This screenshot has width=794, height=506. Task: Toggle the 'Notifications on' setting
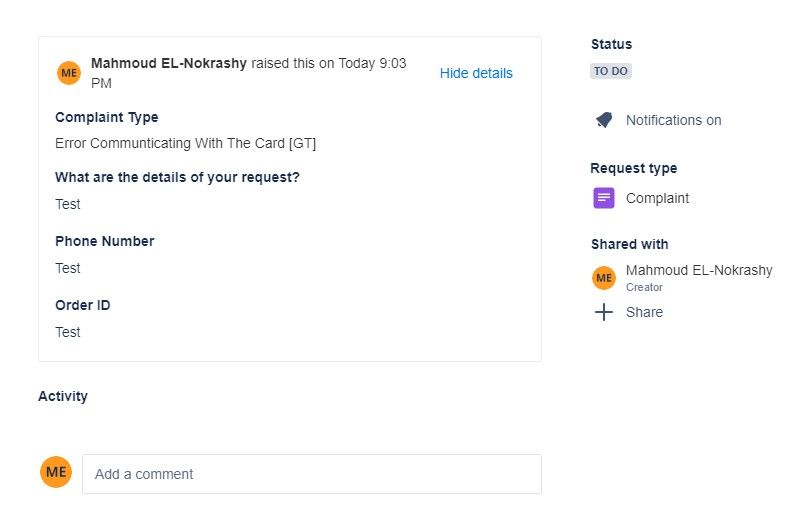[673, 120]
